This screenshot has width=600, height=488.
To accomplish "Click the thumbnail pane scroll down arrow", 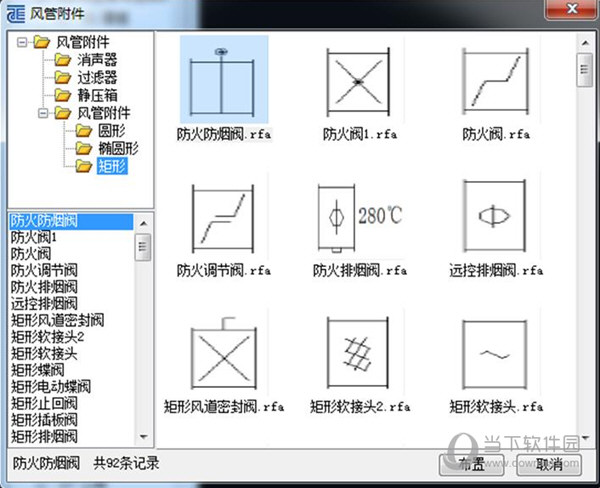I will click(585, 438).
